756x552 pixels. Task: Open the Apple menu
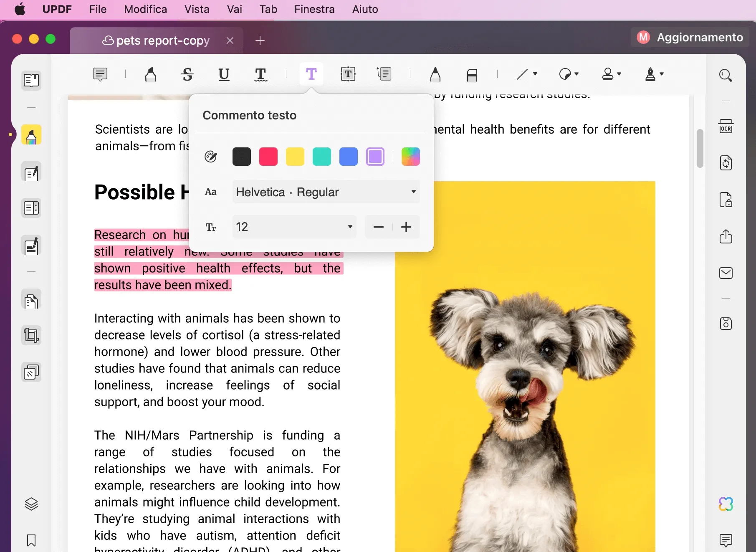[x=20, y=9]
